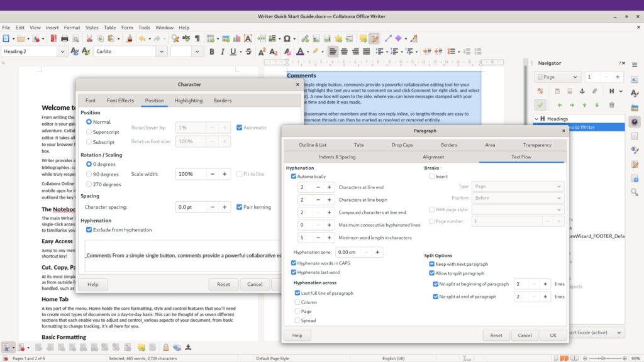This screenshot has width=644, height=362.
Task: Open the Heading 2 paragraph style dropdown
Action: click(x=62, y=52)
